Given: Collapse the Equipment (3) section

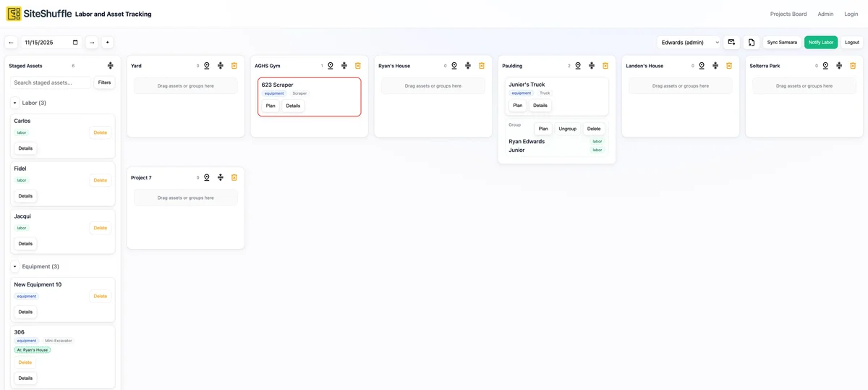Looking at the screenshot, I should (15, 266).
